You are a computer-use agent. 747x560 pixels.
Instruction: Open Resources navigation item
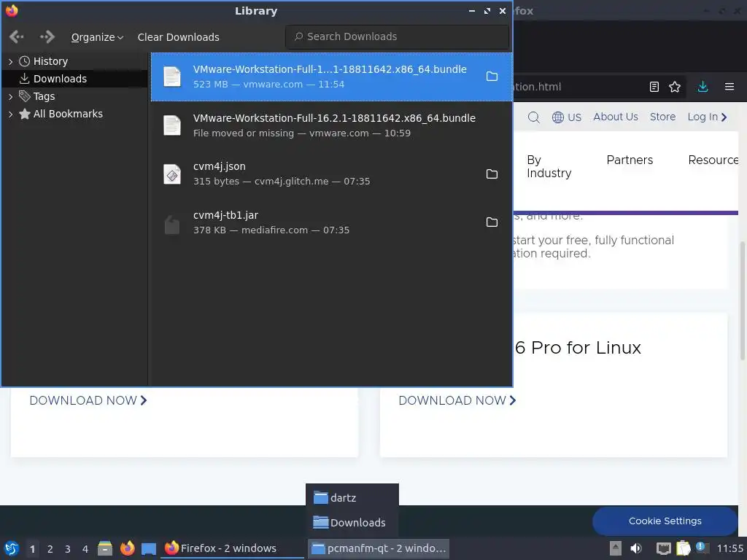pyautogui.click(x=713, y=160)
